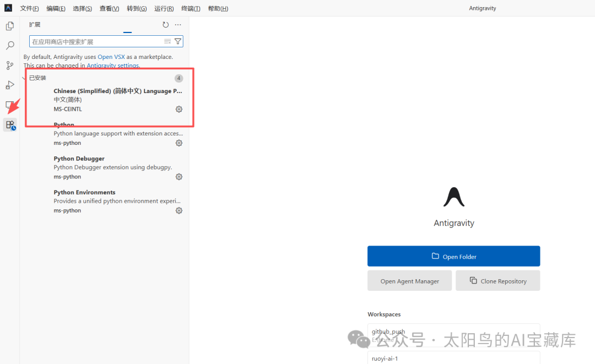Follow the Antigravity settings link
Viewport: 595px width, 364px height.
pyautogui.click(x=113, y=66)
